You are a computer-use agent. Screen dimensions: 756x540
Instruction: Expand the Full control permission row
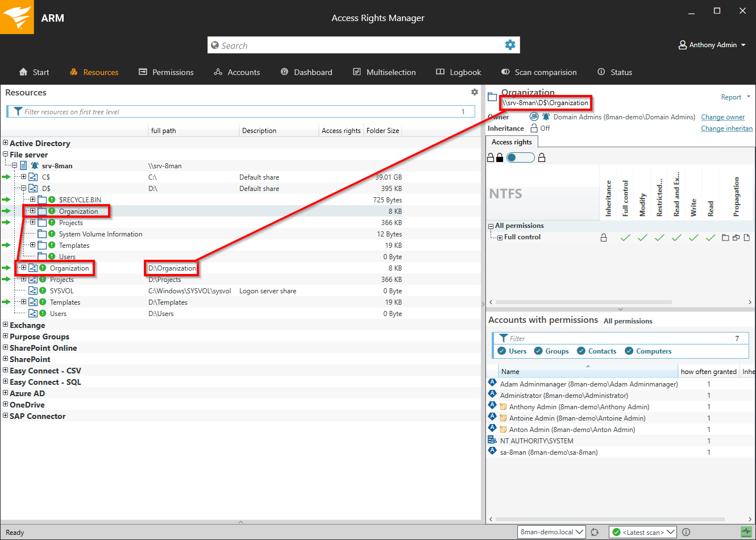pos(500,238)
